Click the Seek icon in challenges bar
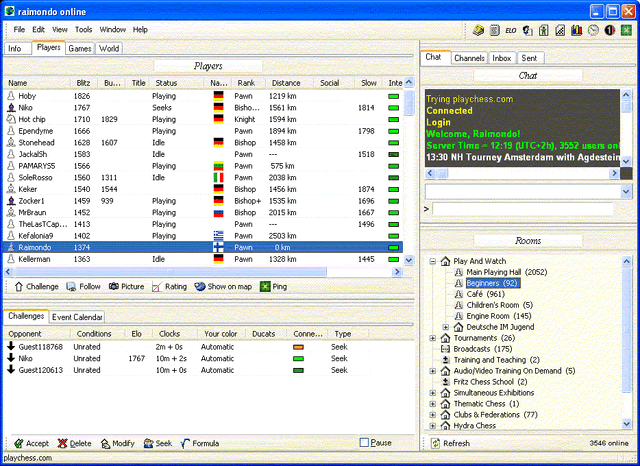 (x=149, y=444)
